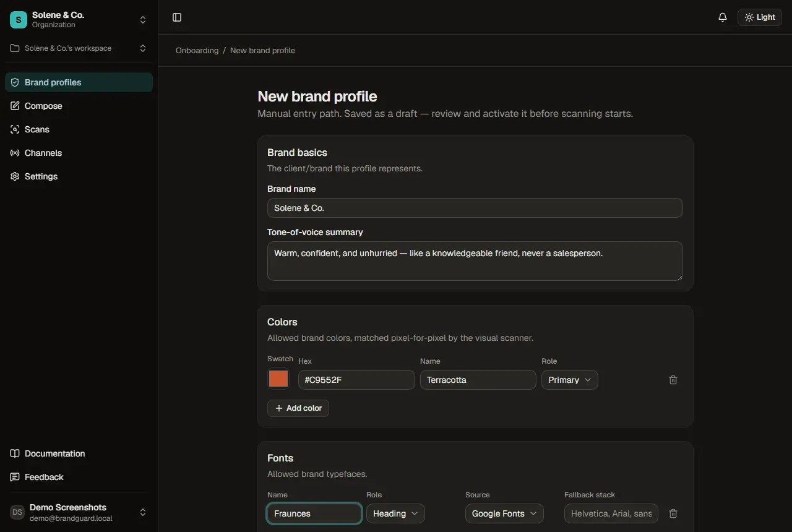792x532 pixels.
Task: Open the Demo Screenshots user menu
Action: pos(79,512)
